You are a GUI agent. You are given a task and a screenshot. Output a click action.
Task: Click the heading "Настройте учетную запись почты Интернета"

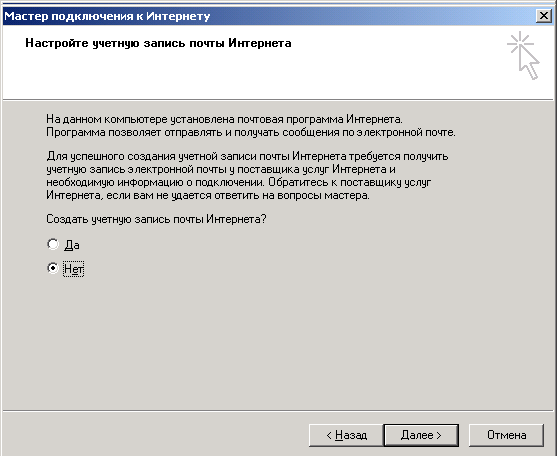coord(158,43)
